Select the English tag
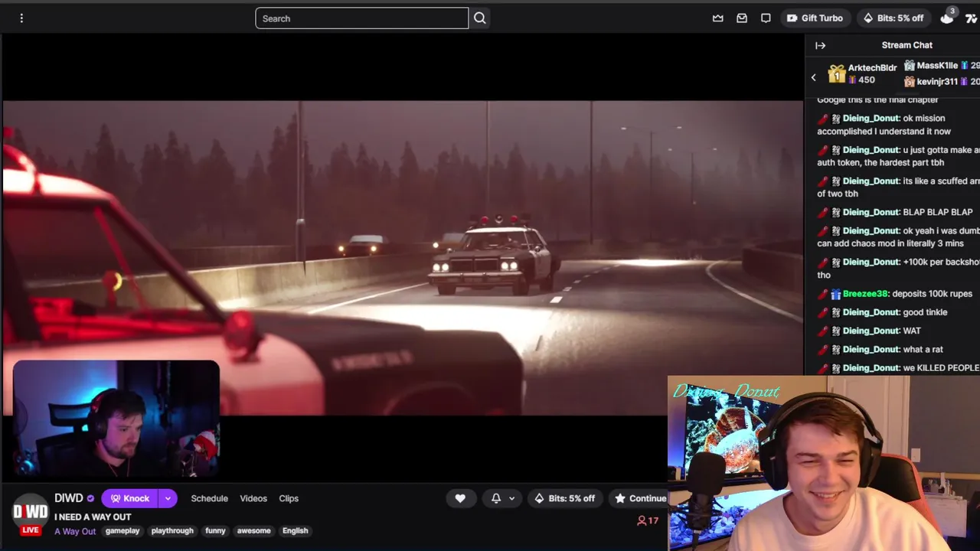This screenshot has height=551, width=980. (x=295, y=530)
